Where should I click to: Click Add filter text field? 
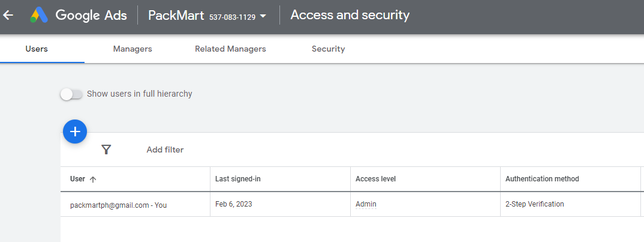point(165,150)
